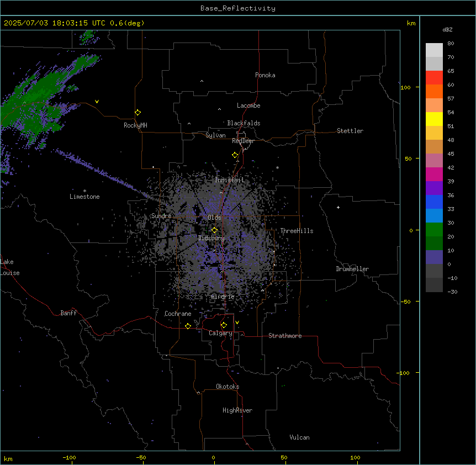Click the -100 tick on the bottom axis
Image resolution: width=476 pixels, height=465 pixels.
pos(69,457)
